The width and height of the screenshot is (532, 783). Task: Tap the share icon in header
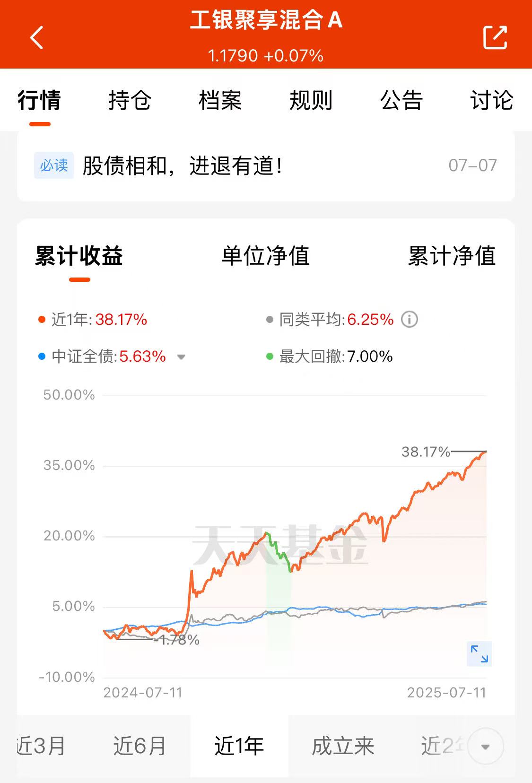pos(495,37)
